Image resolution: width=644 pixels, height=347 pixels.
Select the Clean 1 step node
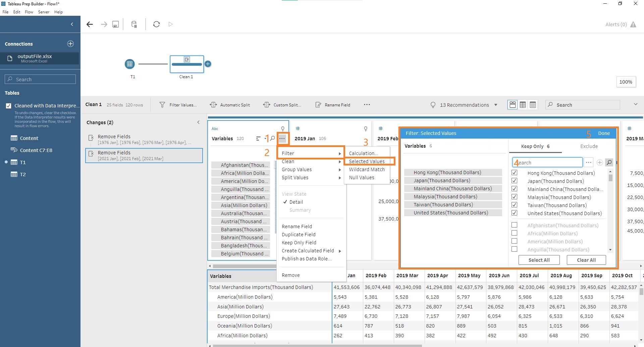tap(187, 64)
